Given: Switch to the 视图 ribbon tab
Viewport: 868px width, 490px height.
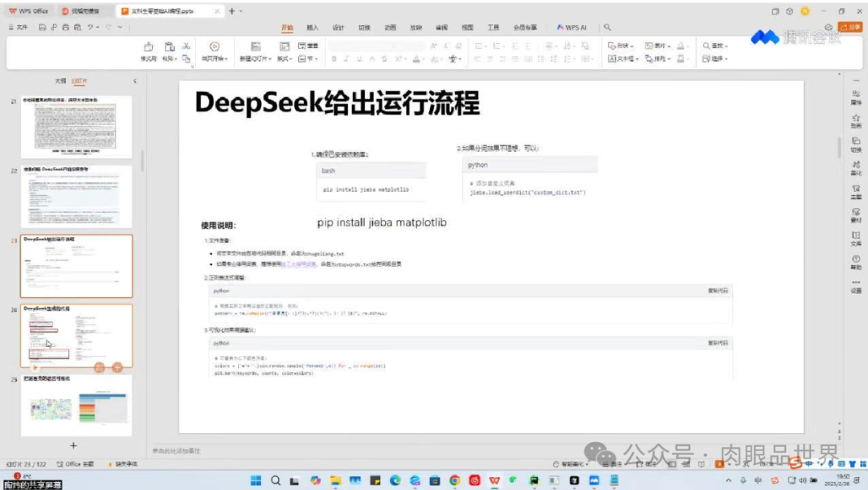Looking at the screenshot, I should point(468,27).
